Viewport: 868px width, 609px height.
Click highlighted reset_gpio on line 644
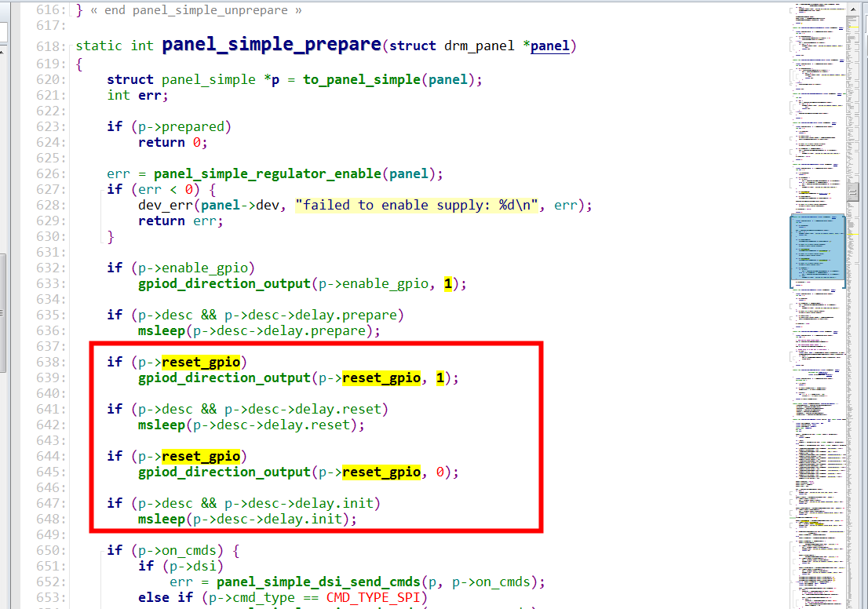coord(201,456)
